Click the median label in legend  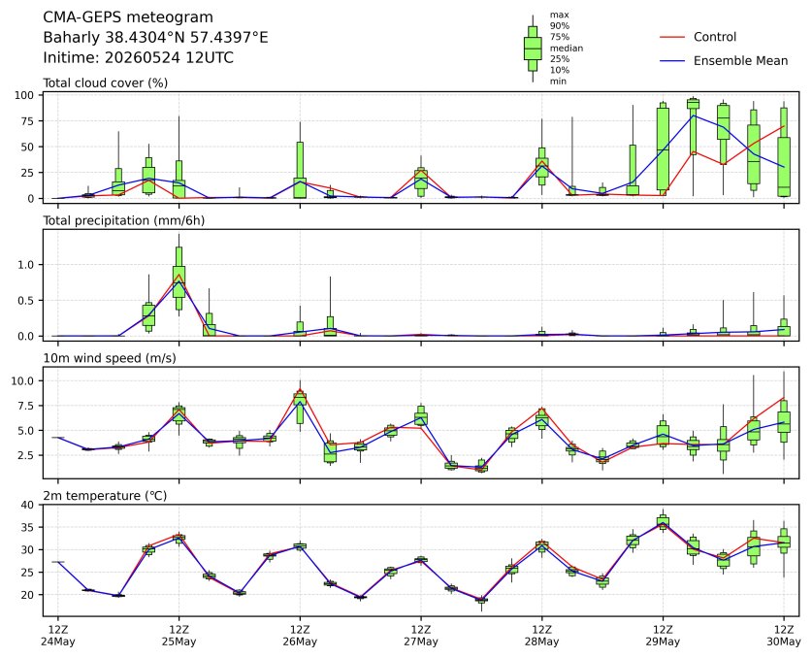(x=567, y=49)
